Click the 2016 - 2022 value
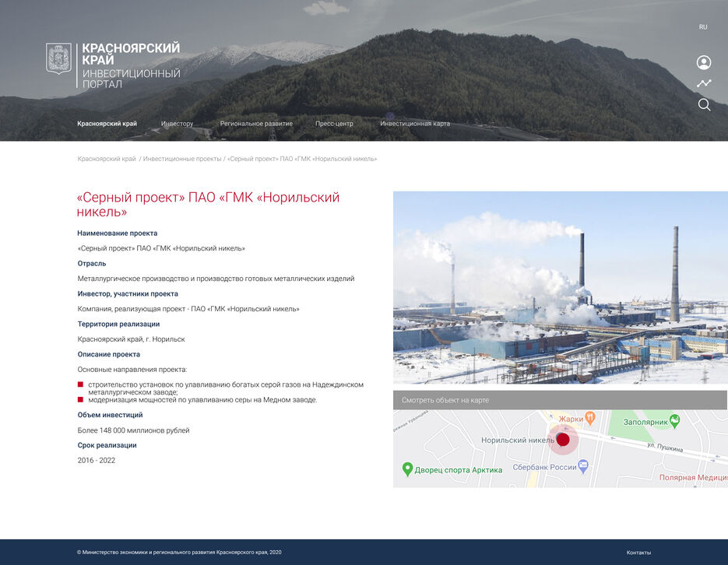The width and height of the screenshot is (728, 565). pyautogui.click(x=96, y=461)
